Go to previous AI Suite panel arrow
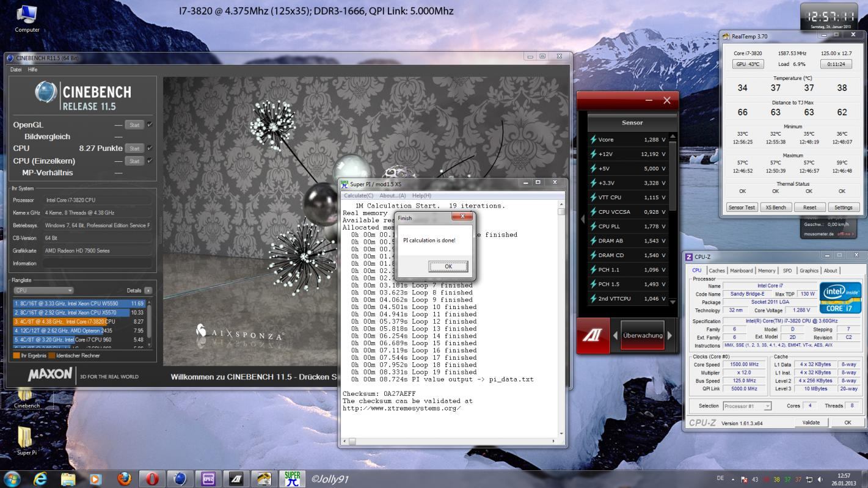 pyautogui.click(x=615, y=335)
